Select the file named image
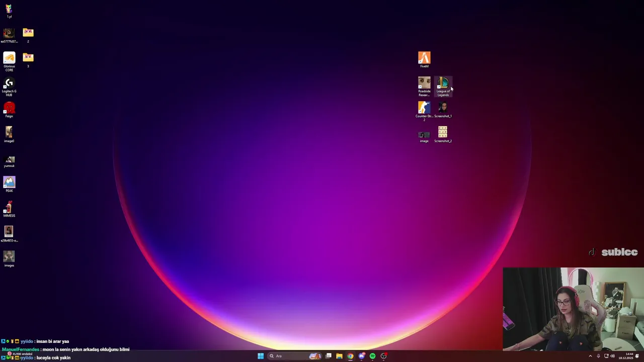This screenshot has height=362, width=644. 424,136
